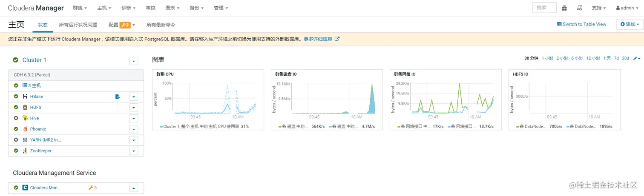Click the 更多详细信息 link

tap(318, 39)
